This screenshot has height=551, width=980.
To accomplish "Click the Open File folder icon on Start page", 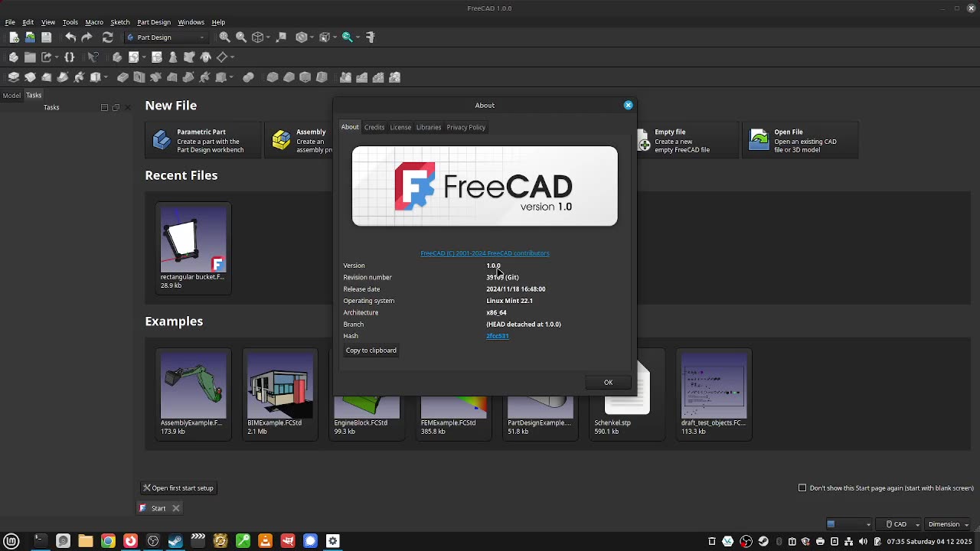I will (x=759, y=140).
